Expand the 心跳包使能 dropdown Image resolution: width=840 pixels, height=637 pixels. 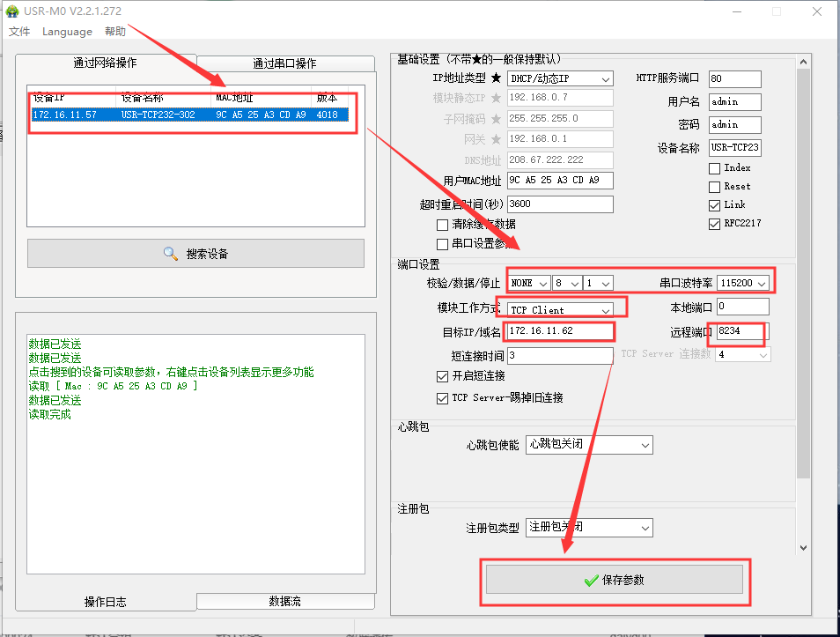click(589, 445)
